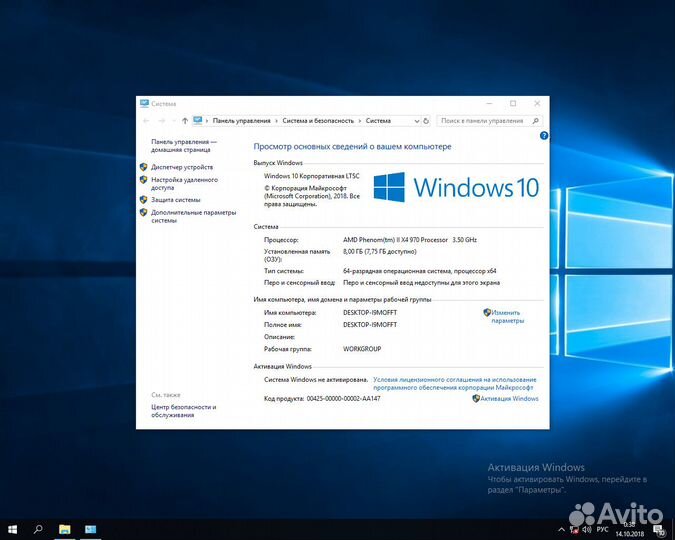This screenshot has width=675, height=540.
Task: Launch File Explorer from the taskbar
Action: click(64, 528)
